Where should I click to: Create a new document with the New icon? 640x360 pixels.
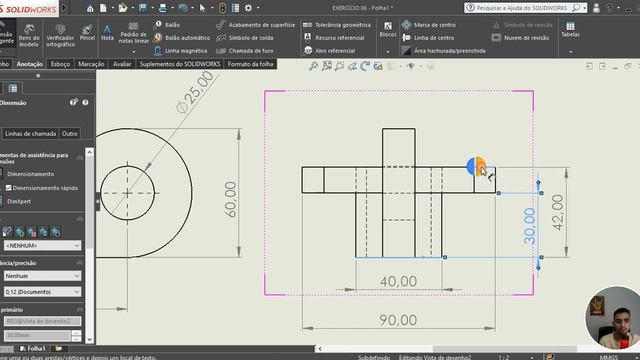pyautogui.click(x=103, y=8)
